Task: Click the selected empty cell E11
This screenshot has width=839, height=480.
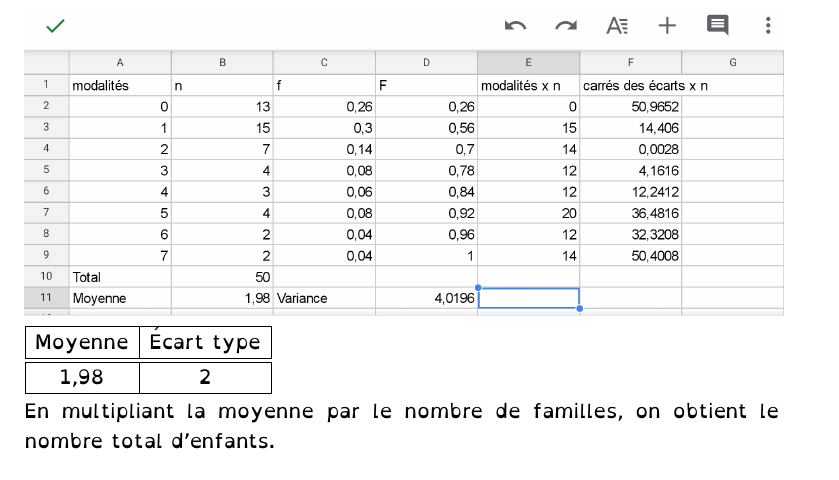Action: point(529,298)
